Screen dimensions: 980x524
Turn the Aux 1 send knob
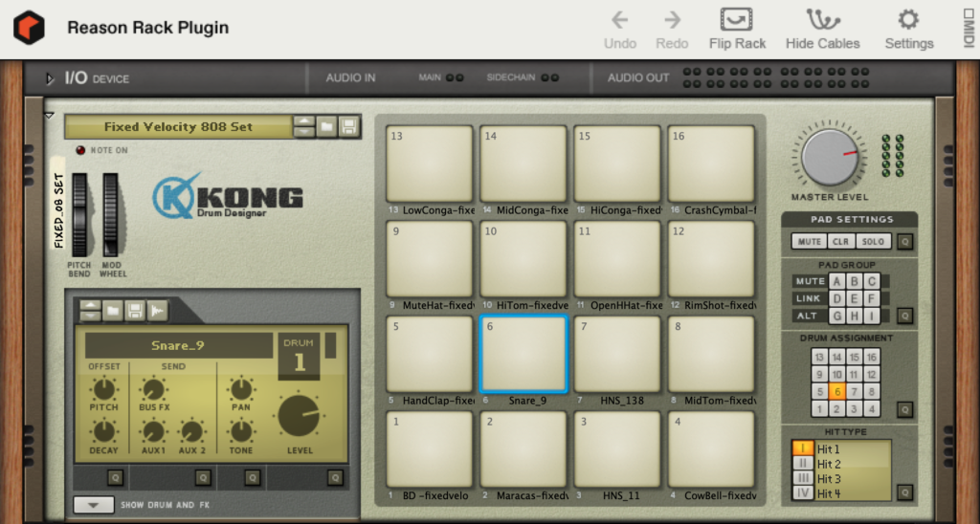pos(153,431)
